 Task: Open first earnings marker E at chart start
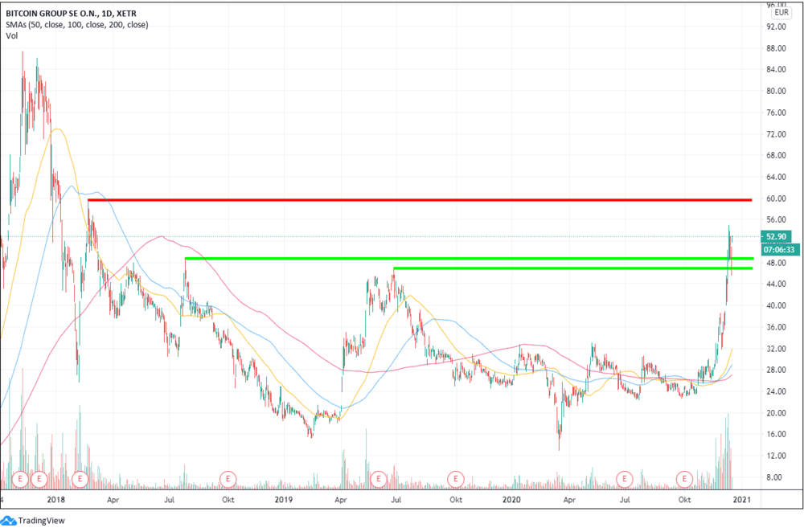click(x=20, y=479)
